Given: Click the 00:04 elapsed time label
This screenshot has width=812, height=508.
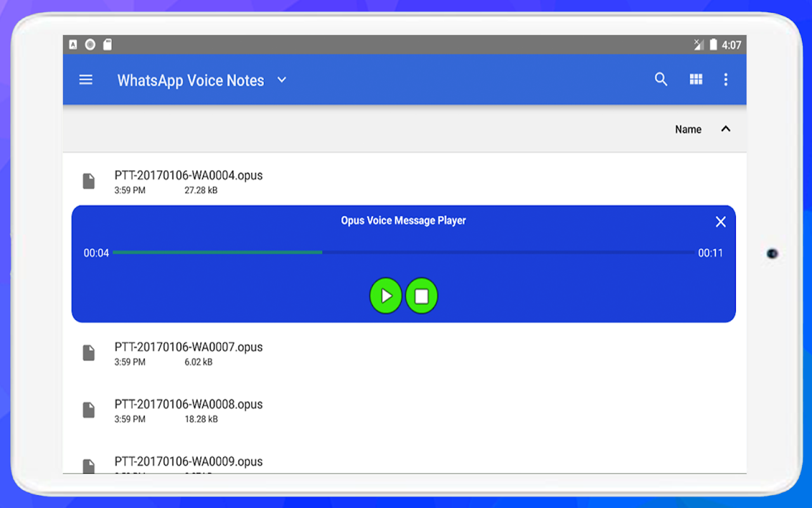Looking at the screenshot, I should pos(96,253).
